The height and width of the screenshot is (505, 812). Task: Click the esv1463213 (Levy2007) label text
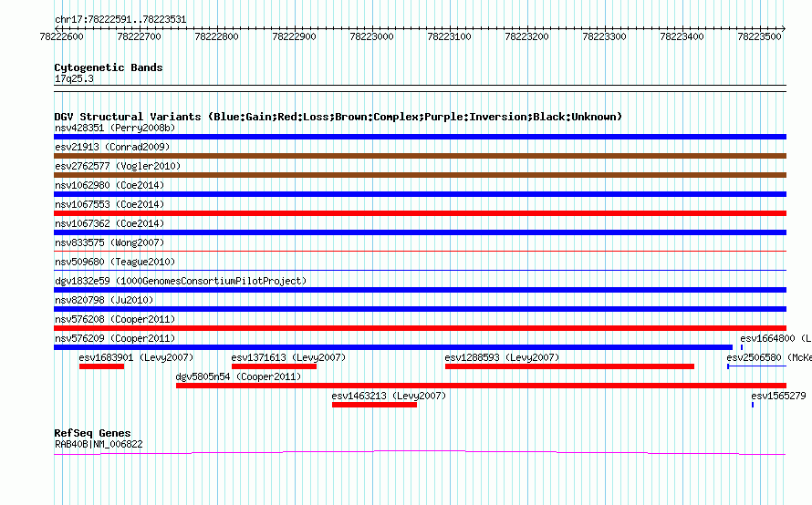click(x=389, y=396)
